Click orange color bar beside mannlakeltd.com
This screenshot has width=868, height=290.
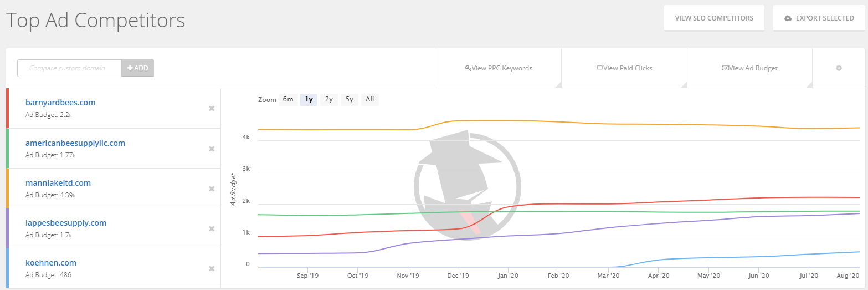pos(8,188)
